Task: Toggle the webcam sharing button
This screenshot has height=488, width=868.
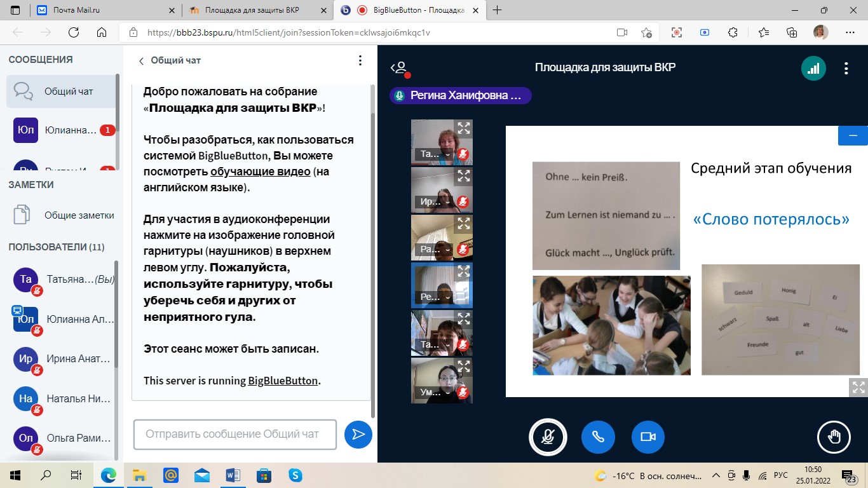Action: tap(648, 437)
